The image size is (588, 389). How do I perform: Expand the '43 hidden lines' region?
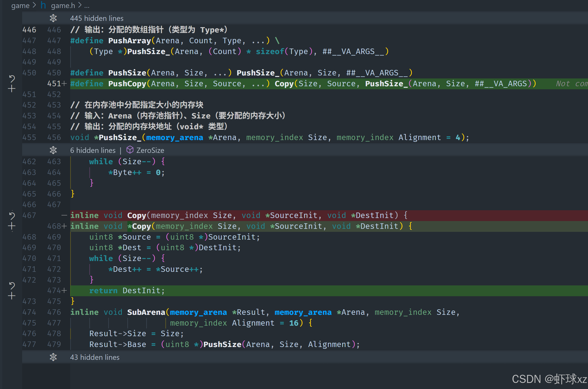coord(95,357)
